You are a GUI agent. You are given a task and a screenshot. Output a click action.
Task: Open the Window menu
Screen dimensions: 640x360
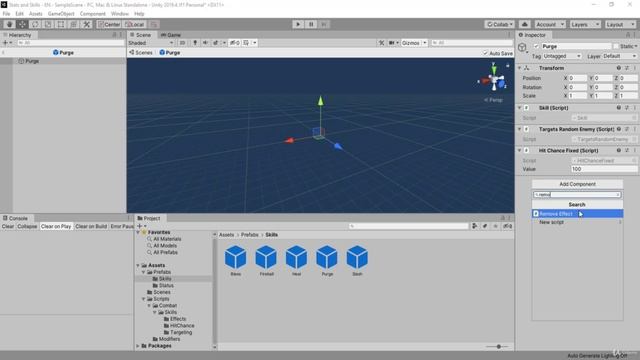click(120, 14)
